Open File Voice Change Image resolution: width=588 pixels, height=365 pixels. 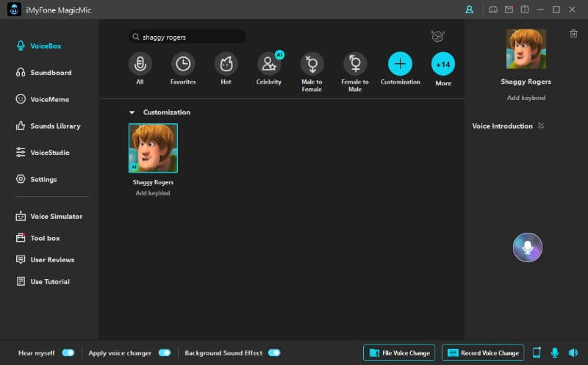399,353
